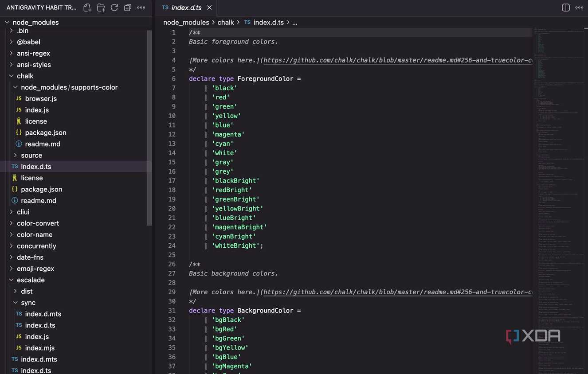Collapse the chalk folder
The image size is (588, 374).
click(76, 76)
